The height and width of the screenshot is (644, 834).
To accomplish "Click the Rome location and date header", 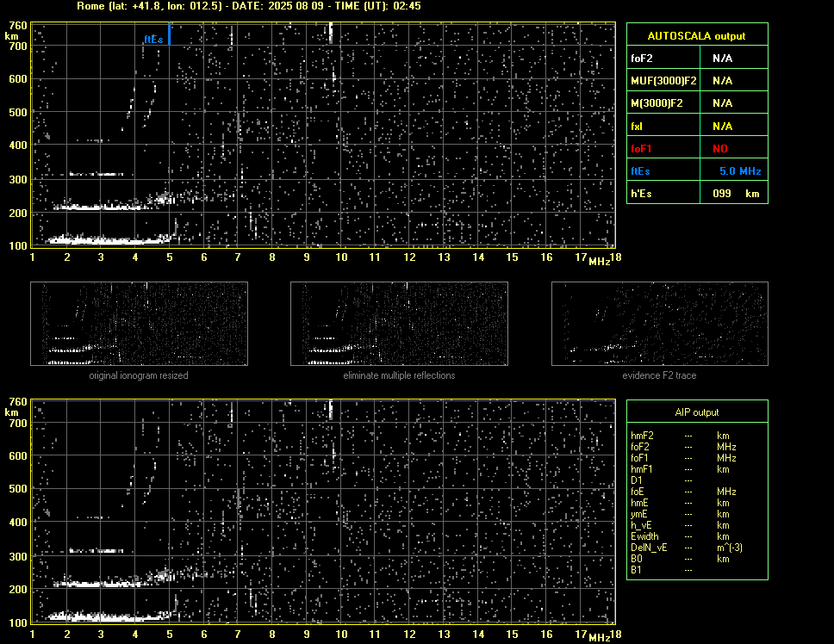I will 248,6.
